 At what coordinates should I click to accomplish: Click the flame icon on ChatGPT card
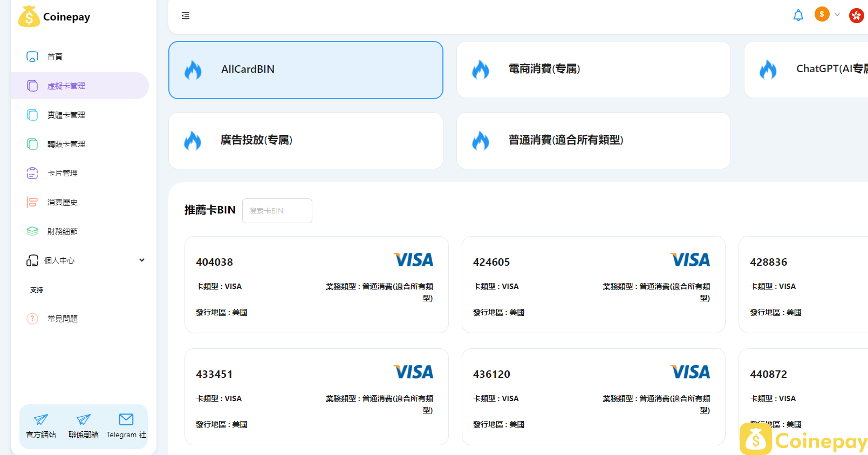pyautogui.click(x=768, y=70)
